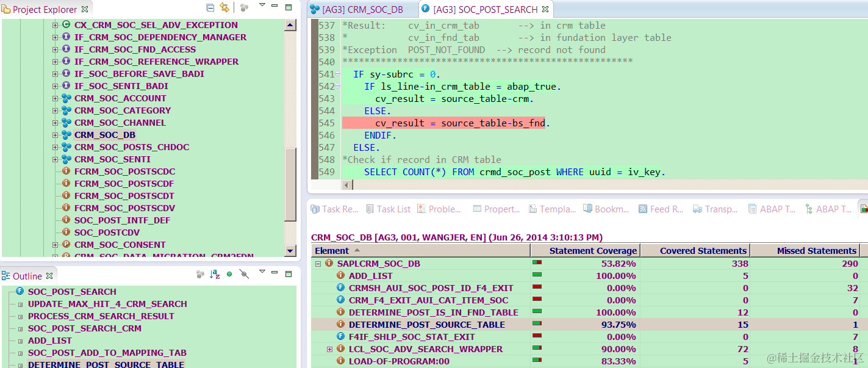Collapse the IF block at line 542
Screen dimensions: 868x368
pos(337,86)
